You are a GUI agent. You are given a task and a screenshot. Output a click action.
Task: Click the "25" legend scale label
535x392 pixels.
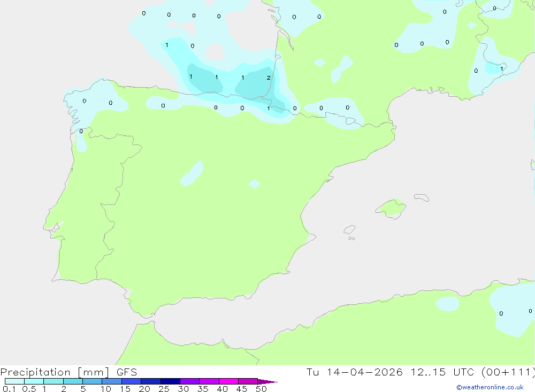[164, 389]
